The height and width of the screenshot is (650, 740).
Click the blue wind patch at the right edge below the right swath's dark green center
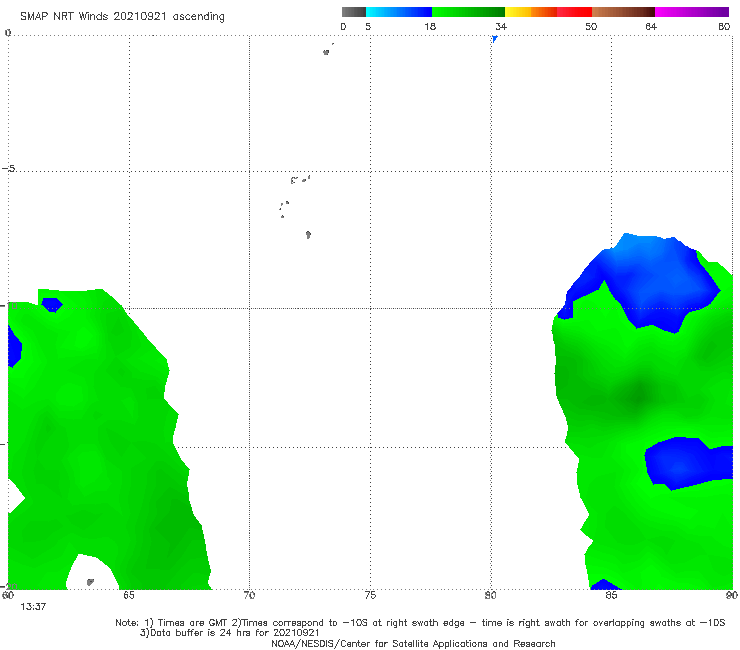(x=687, y=463)
